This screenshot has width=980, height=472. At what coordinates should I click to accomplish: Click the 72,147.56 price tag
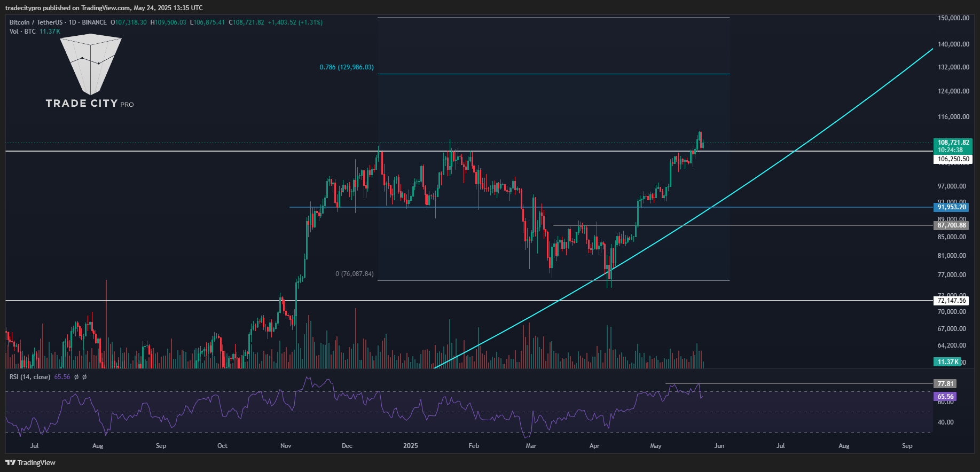[952, 301]
